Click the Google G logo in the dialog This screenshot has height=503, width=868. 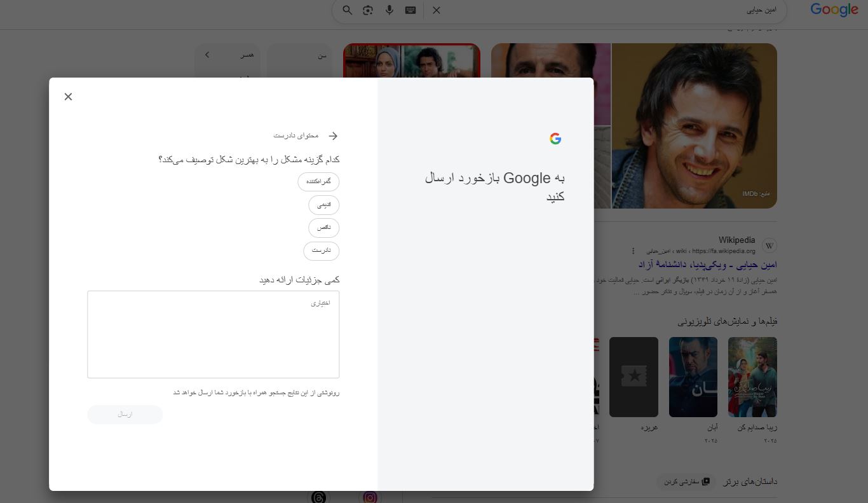555,139
